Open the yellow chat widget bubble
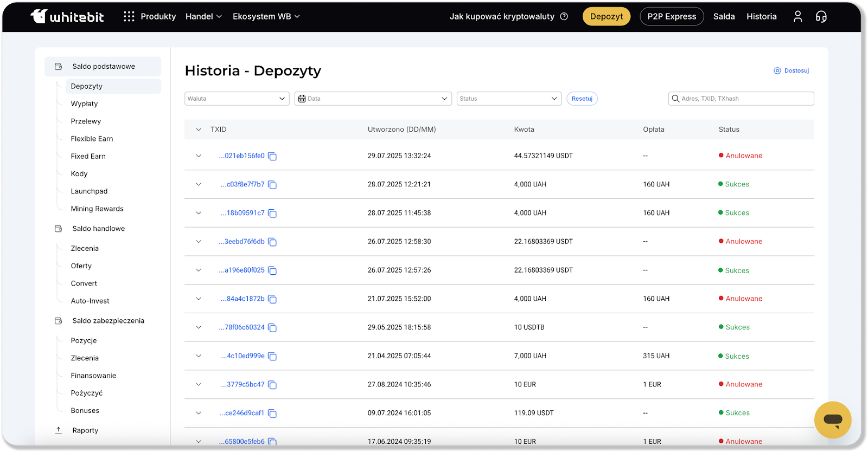The width and height of the screenshot is (868, 452). 832,420
